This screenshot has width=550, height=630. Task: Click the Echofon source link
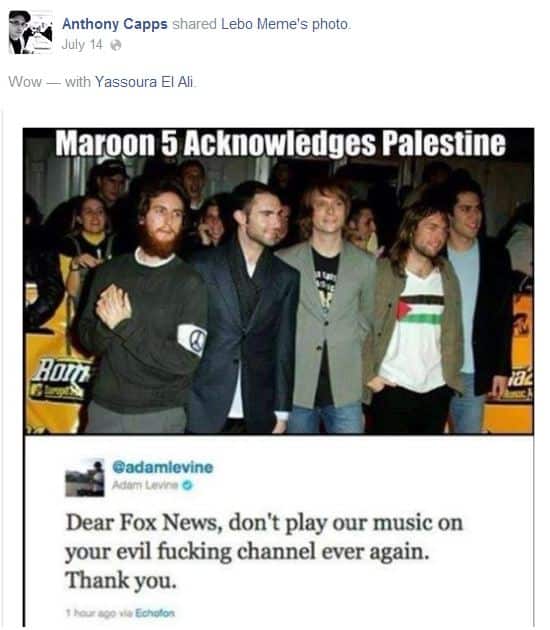[x=155, y=613]
